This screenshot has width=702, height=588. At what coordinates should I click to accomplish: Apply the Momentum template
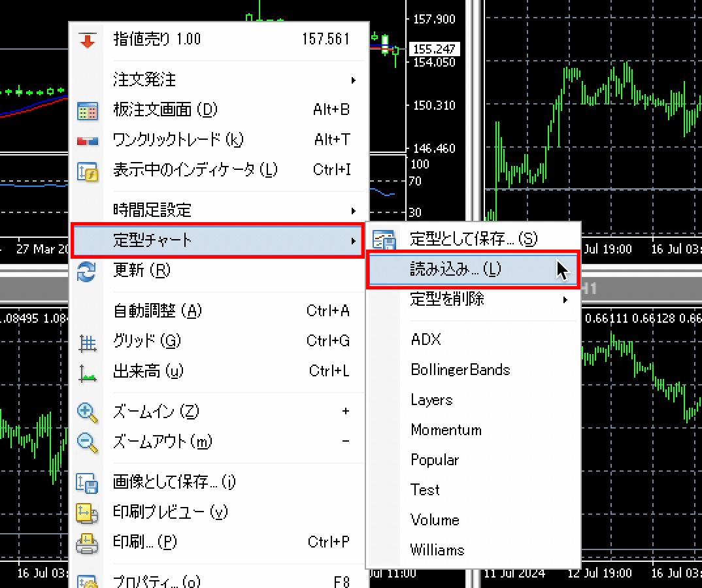446,430
